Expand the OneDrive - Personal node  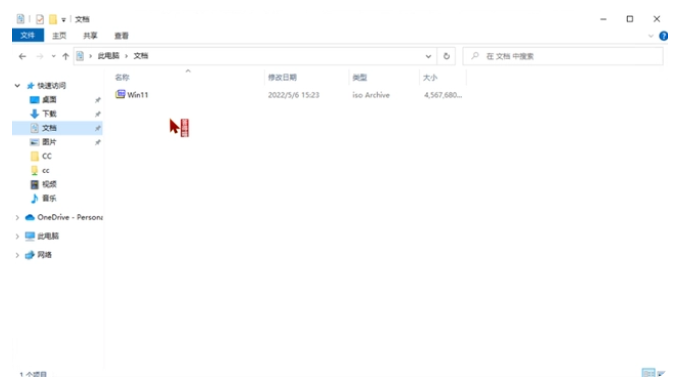[17, 218]
